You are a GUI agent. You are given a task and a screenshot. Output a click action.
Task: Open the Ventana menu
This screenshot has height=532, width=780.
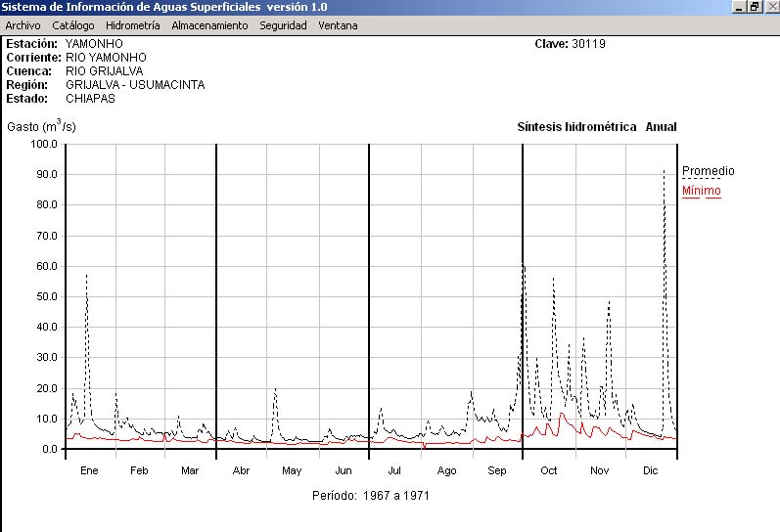click(338, 25)
